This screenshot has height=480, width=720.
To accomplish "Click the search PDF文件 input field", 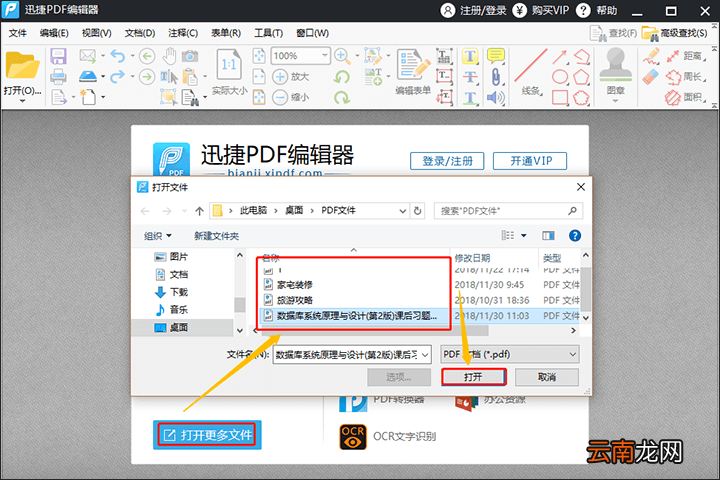I will [x=508, y=211].
